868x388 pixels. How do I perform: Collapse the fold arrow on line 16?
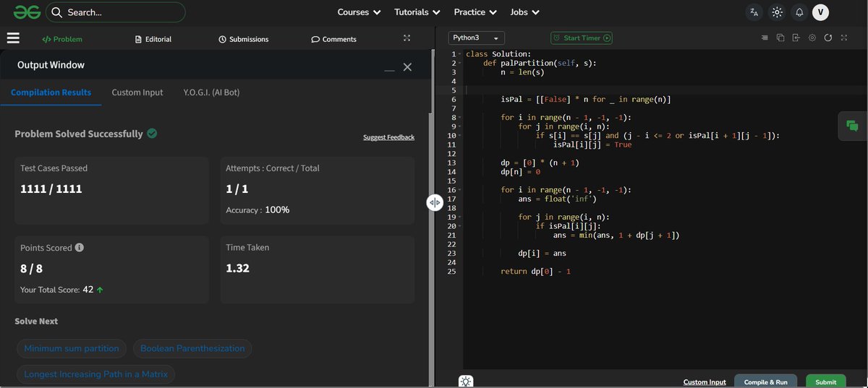[x=459, y=189]
